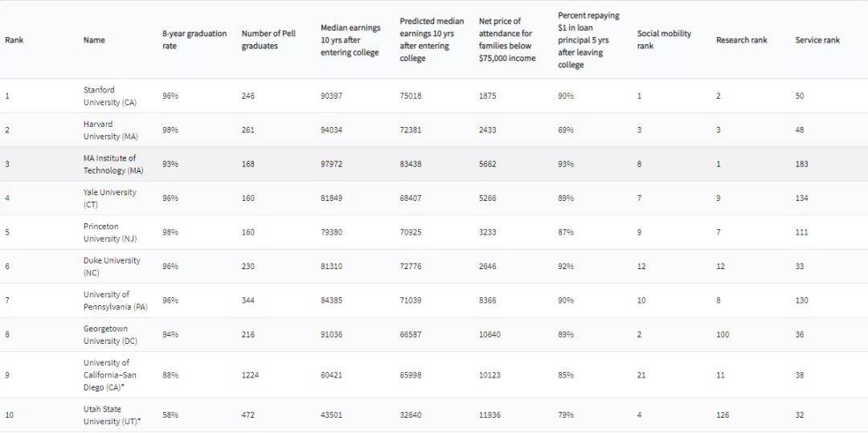The image size is (868, 433).
Task: Sort by Social mobility rank header
Action: pyautogui.click(x=664, y=40)
